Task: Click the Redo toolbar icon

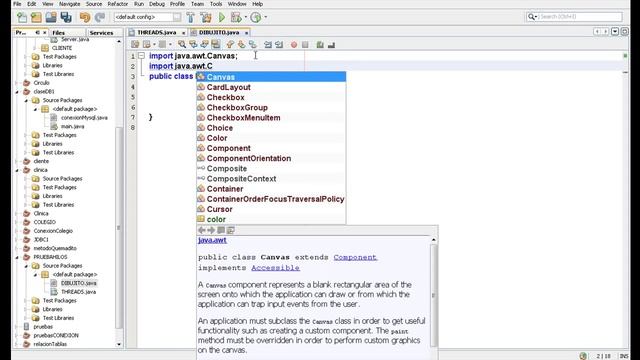Action: tap(100, 17)
